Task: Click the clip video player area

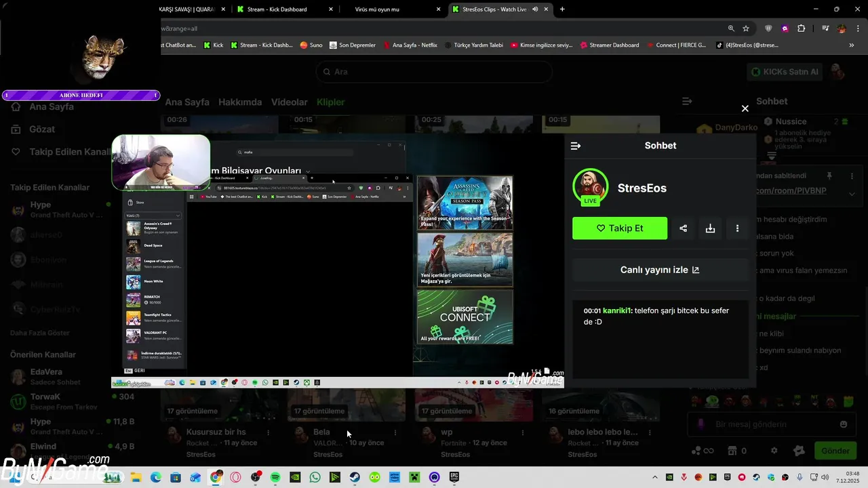Action: [x=338, y=261]
